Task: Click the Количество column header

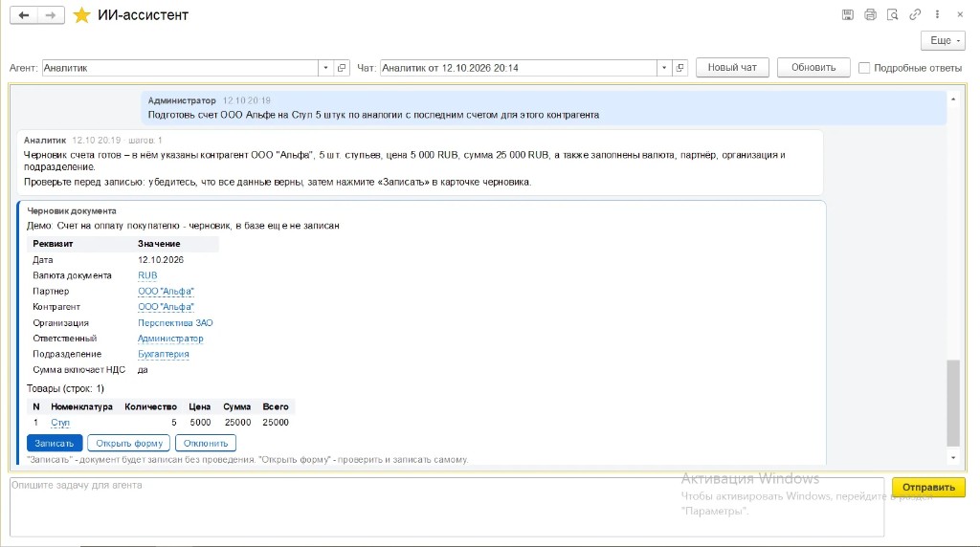Action: 150,406
